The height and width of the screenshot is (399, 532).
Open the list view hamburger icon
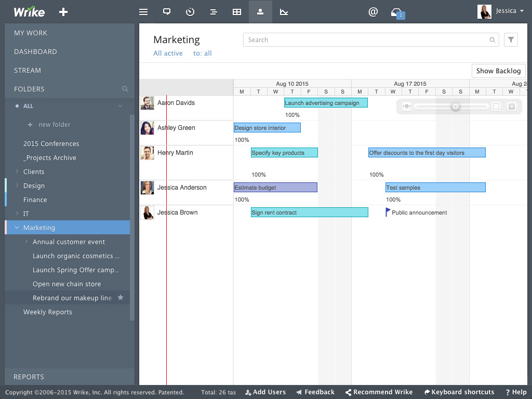143,12
